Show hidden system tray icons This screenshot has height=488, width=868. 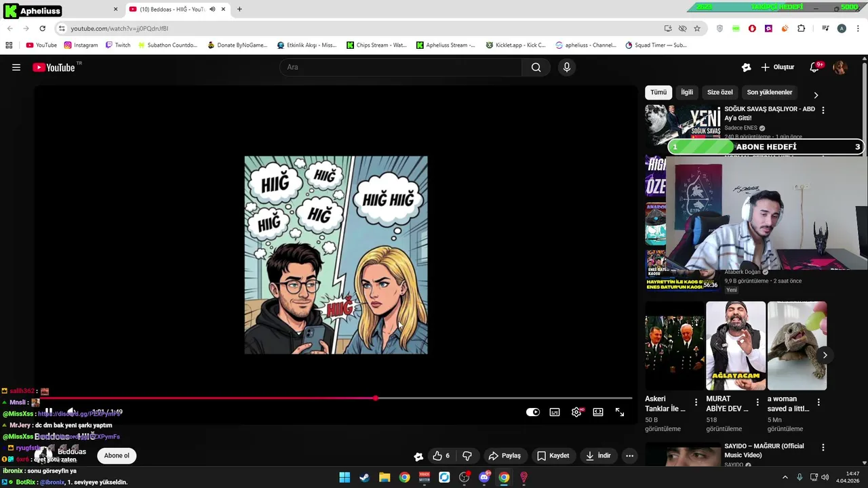785,477
